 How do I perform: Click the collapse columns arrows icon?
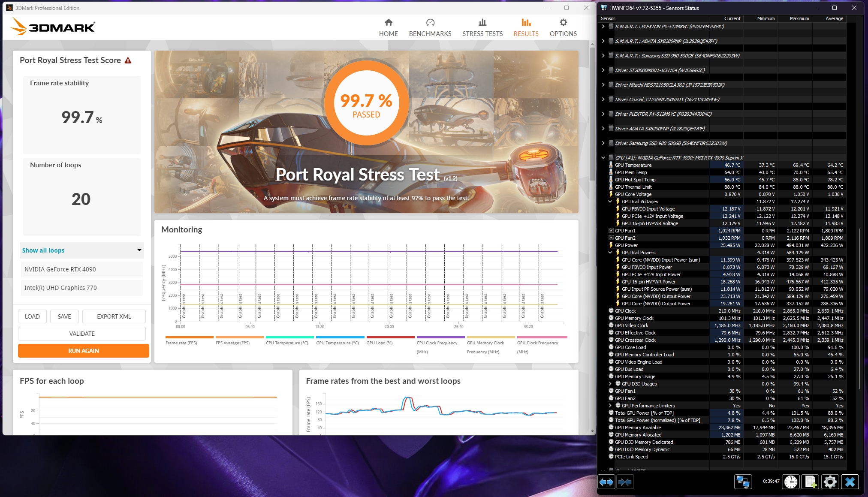(x=625, y=482)
